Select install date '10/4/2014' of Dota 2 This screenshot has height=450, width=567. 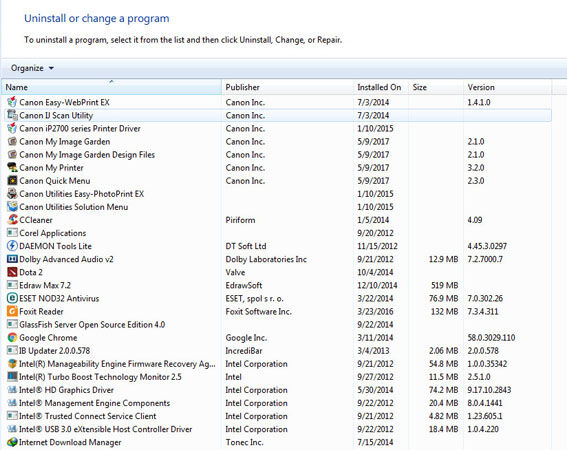click(375, 272)
